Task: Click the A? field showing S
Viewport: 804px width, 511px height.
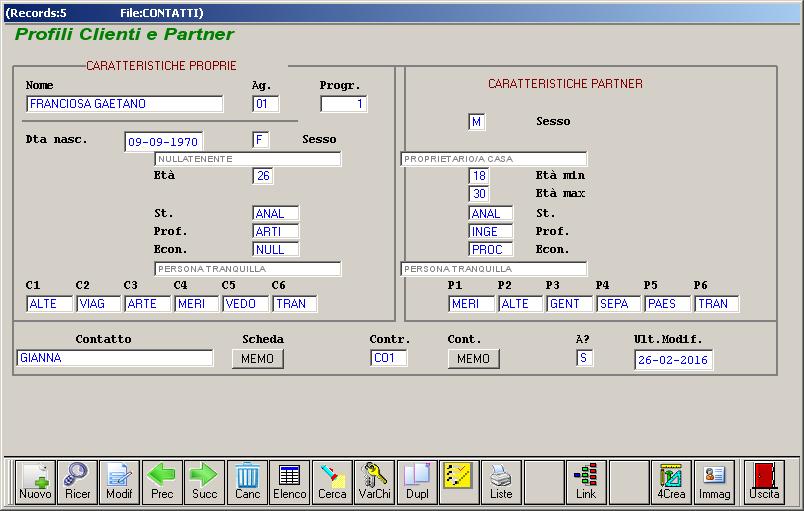Action: [585, 358]
